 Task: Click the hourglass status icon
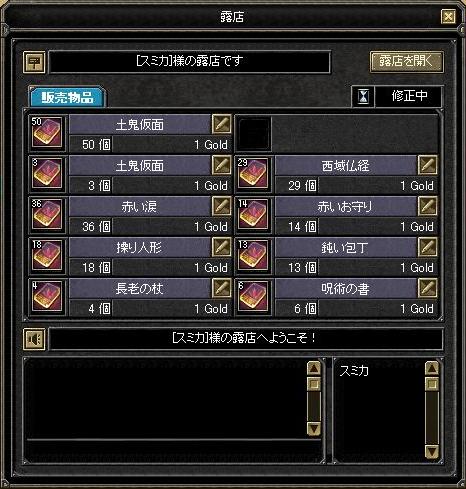[363, 97]
